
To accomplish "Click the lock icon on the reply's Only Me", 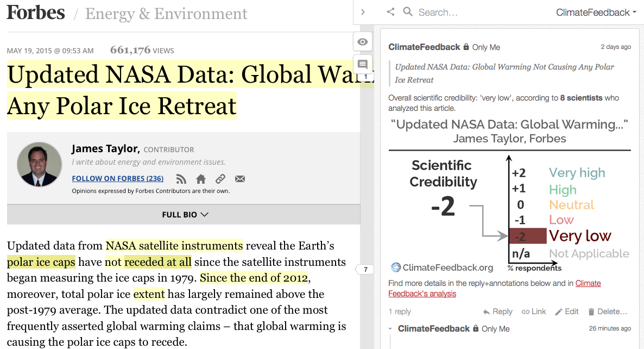I will coord(476,328).
